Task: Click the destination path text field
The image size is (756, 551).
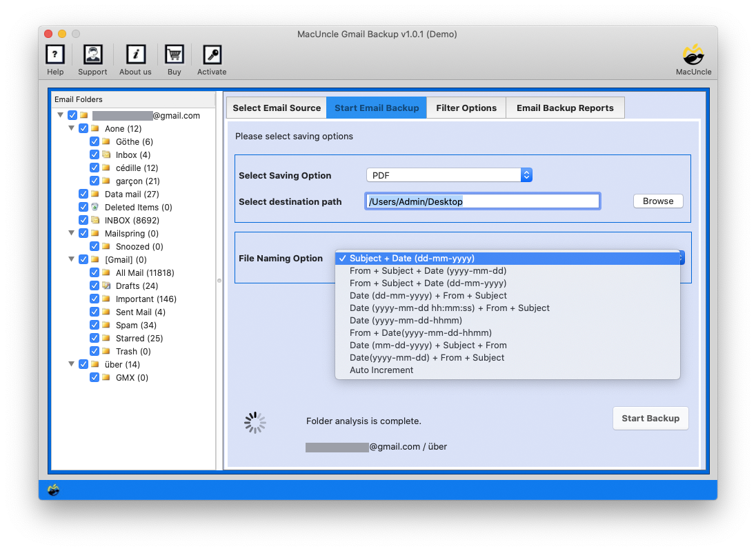Action: point(482,201)
